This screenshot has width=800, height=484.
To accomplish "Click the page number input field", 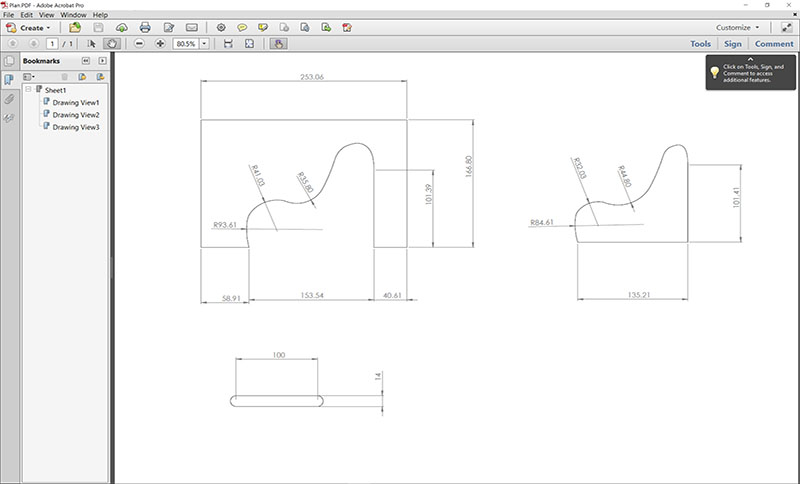I will (x=52, y=44).
